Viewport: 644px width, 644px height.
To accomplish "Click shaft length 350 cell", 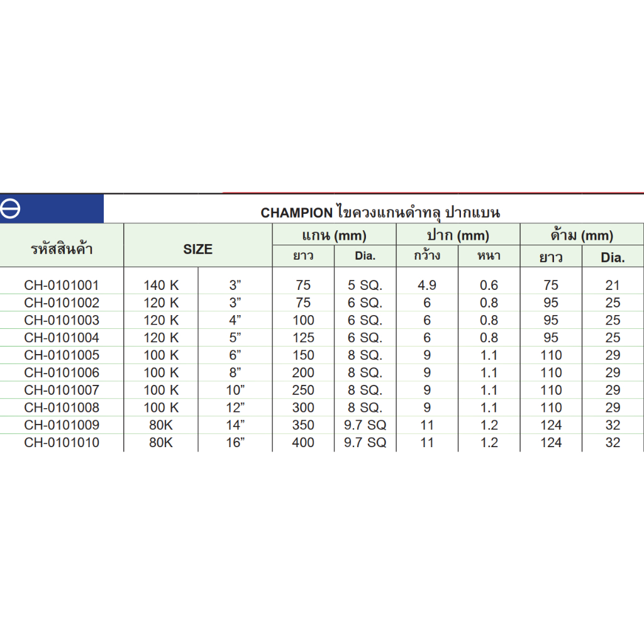I will [303, 425].
